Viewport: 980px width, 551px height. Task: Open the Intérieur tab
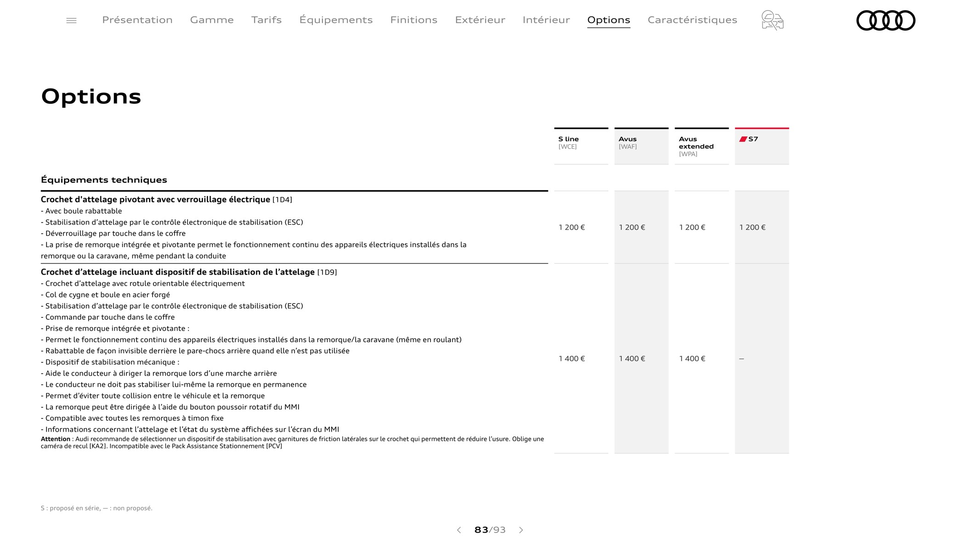(x=546, y=20)
